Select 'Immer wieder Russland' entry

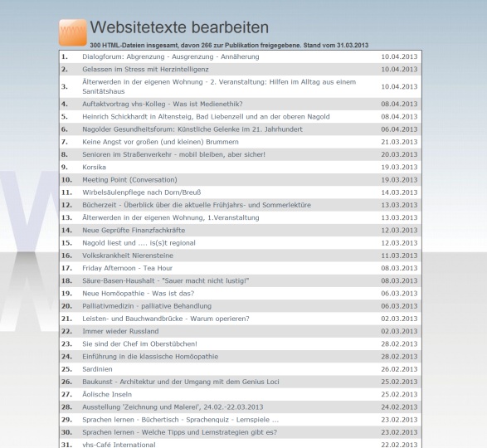[120, 331]
